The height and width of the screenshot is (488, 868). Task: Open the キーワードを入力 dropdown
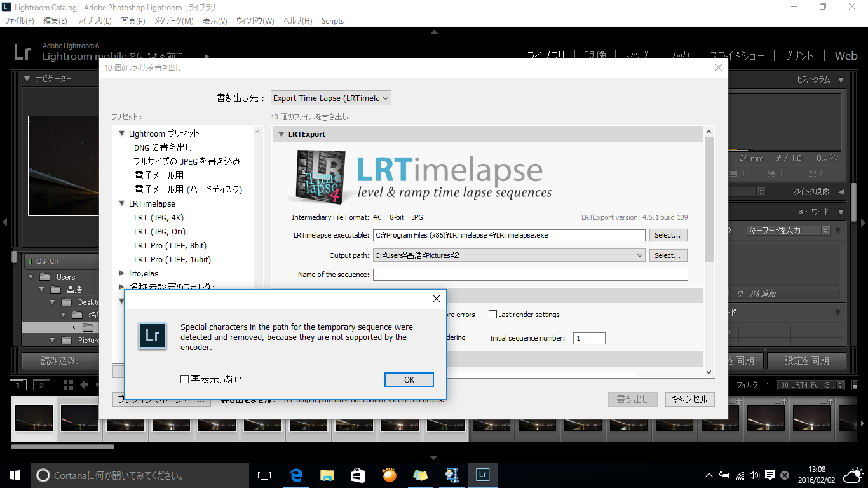(x=789, y=231)
